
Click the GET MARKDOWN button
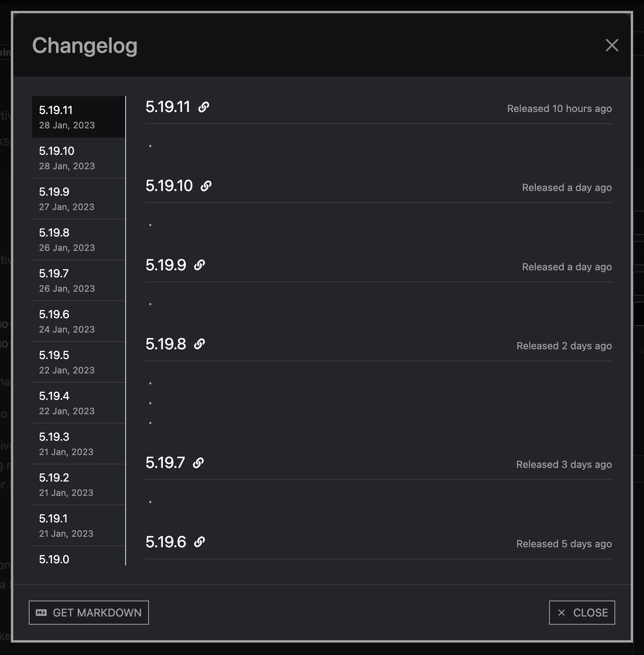click(x=89, y=613)
